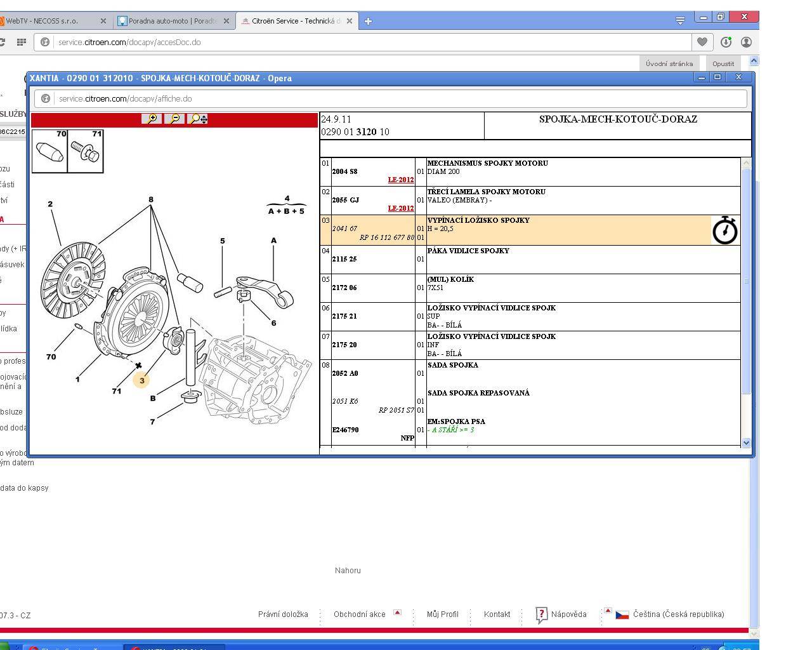Close the Poradna auto-moto tab
Image resolution: width=812 pixels, height=650 pixels.
[226, 21]
